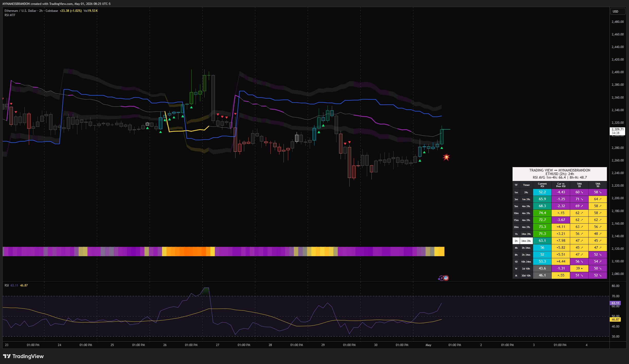Click the May label on the time axis

pyautogui.click(x=428, y=345)
